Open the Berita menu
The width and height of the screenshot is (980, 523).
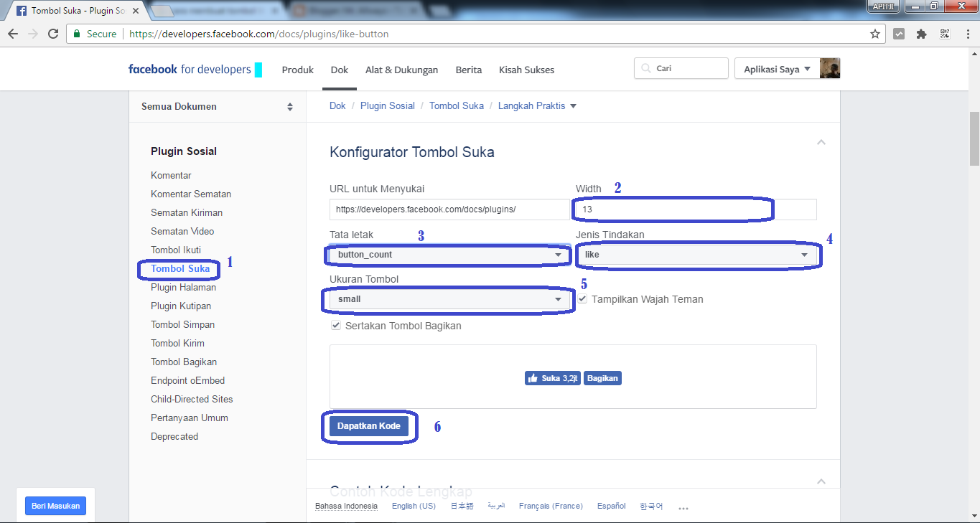(469, 70)
